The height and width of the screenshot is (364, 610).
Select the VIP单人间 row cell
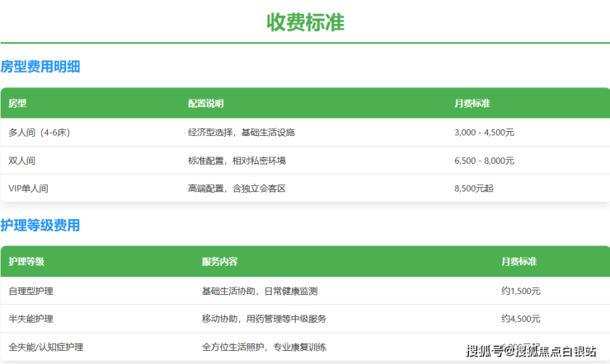pos(29,188)
